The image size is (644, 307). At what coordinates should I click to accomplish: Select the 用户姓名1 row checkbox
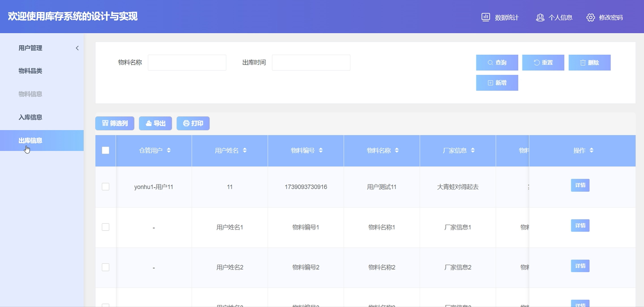106,227
